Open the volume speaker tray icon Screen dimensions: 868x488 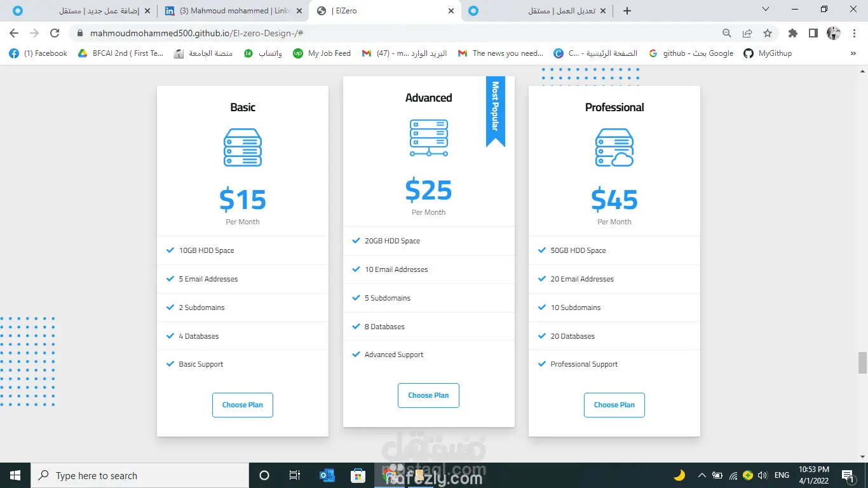pyautogui.click(x=763, y=475)
